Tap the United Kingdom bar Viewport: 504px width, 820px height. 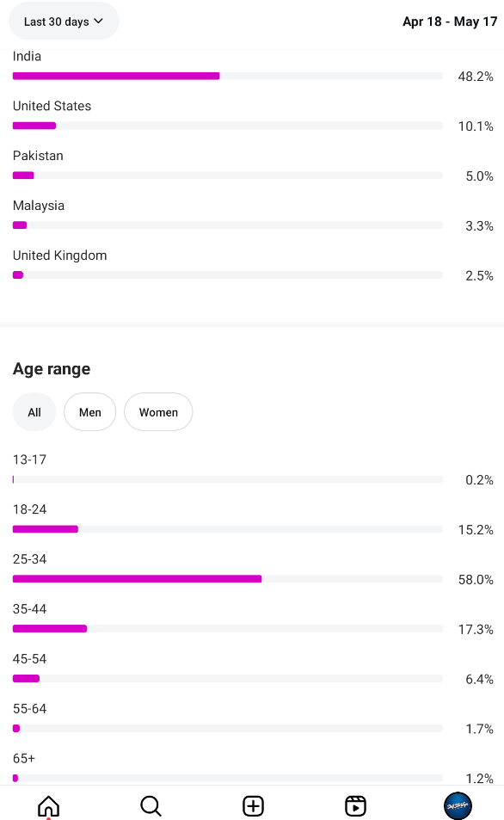click(227, 275)
